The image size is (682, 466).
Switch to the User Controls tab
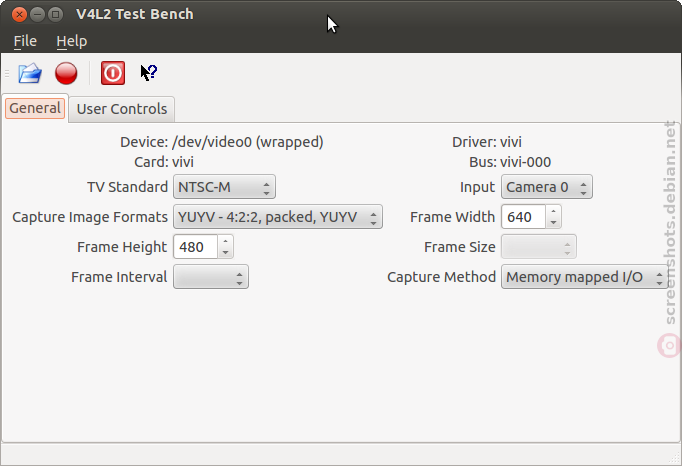(122, 109)
